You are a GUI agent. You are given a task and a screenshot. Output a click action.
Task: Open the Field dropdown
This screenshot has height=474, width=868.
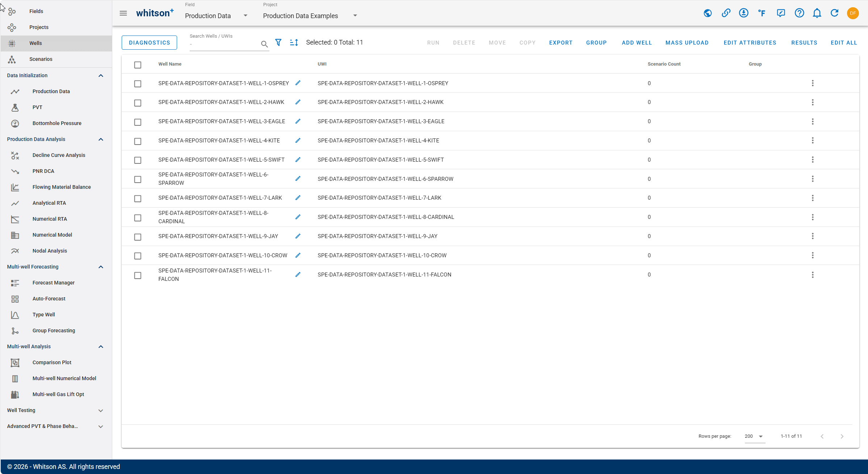pyautogui.click(x=216, y=16)
